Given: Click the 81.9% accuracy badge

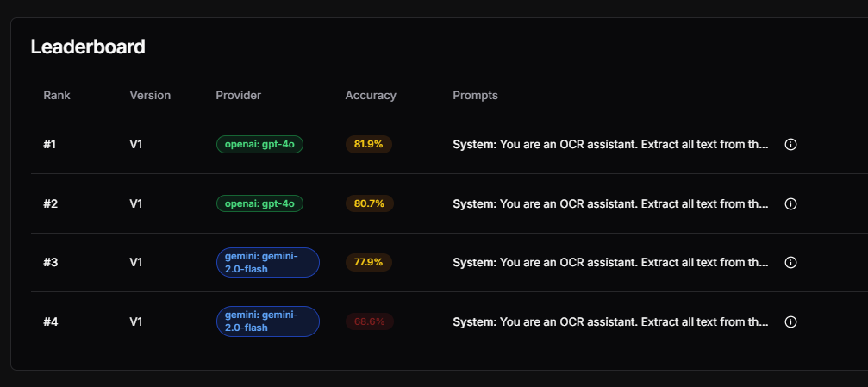Looking at the screenshot, I should (369, 144).
